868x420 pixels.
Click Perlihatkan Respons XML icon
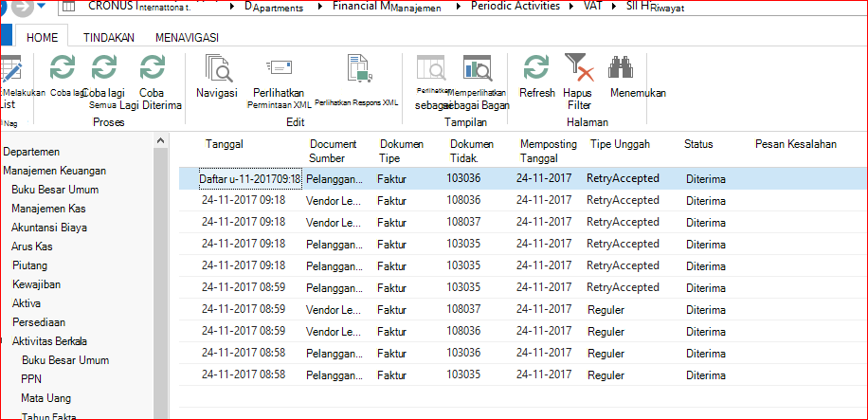tap(359, 68)
